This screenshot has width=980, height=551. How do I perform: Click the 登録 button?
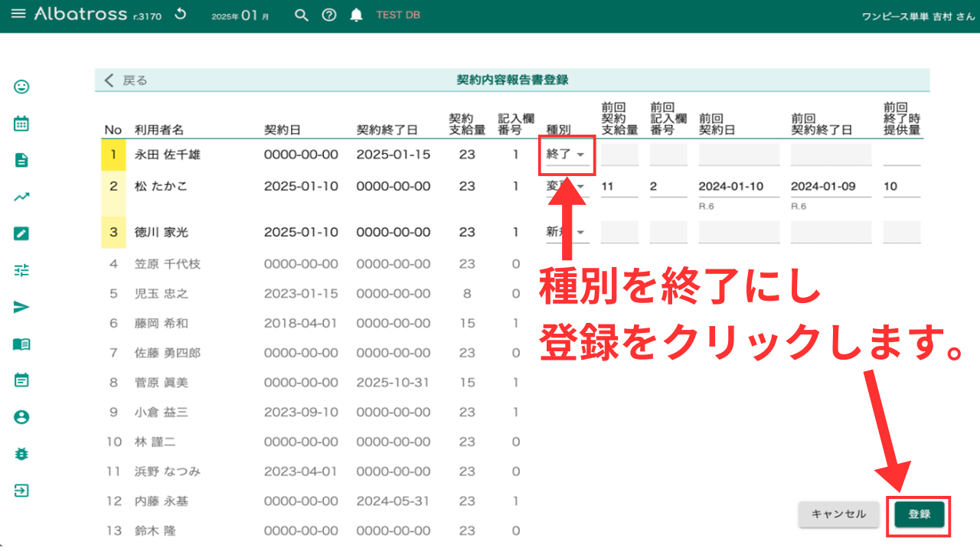point(919,514)
